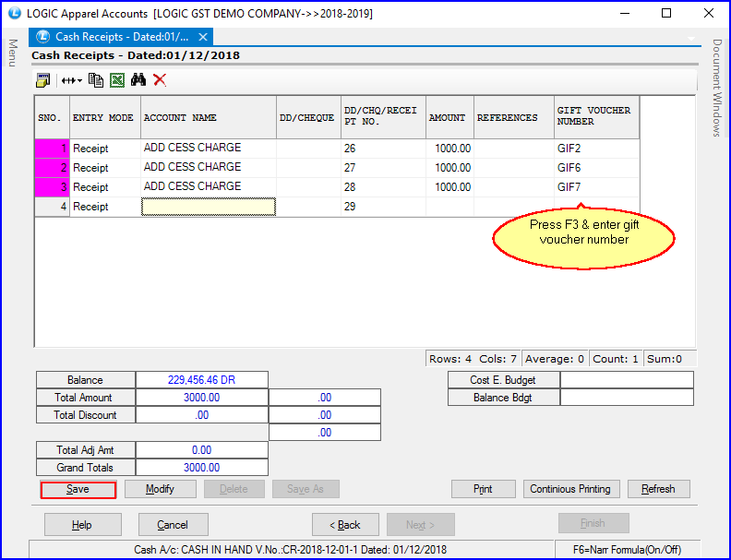Viewport: 731px width, 560px height.
Task: Click receipt number 26 cell
Action: pyautogui.click(x=383, y=149)
